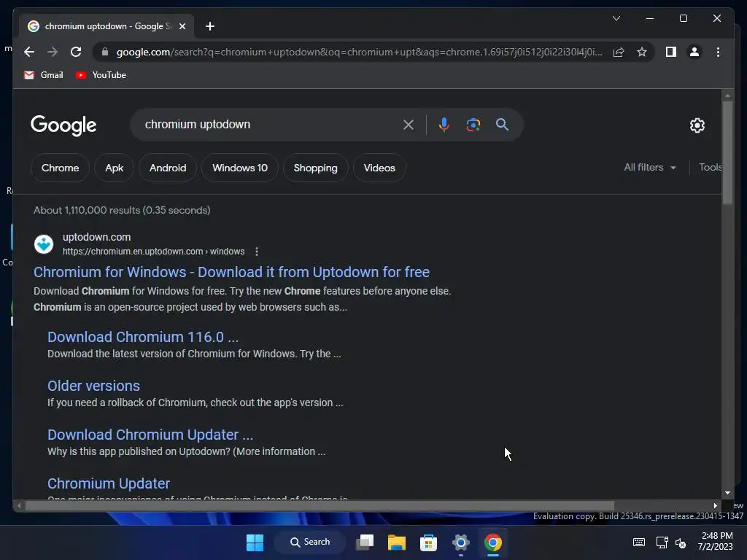Go to the Google homepage logo
This screenshot has height=560, width=747.
point(63,125)
